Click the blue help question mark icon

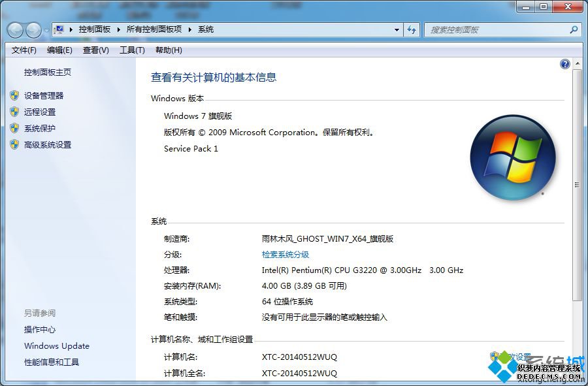[x=564, y=64]
